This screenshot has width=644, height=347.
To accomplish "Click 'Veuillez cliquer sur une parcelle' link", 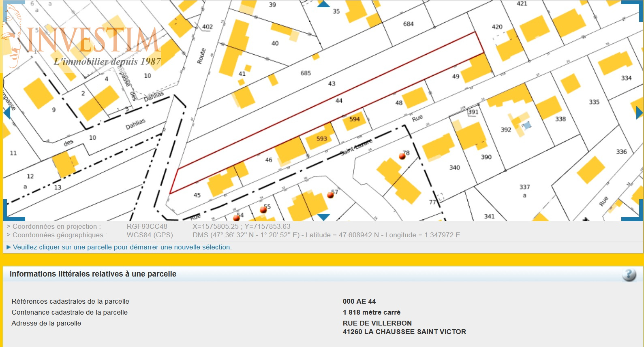I will coord(122,247).
